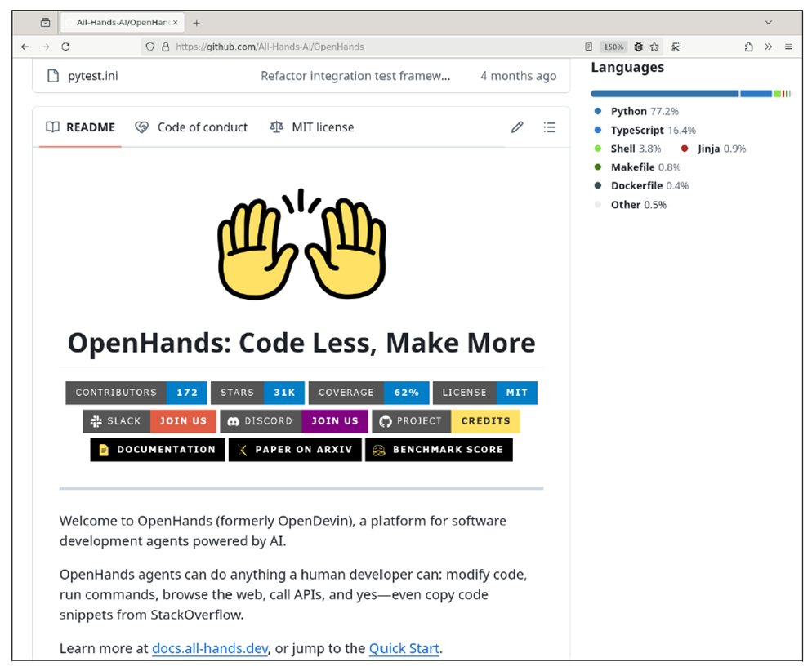
Task: Open the Quick Start link
Action: pos(404,647)
